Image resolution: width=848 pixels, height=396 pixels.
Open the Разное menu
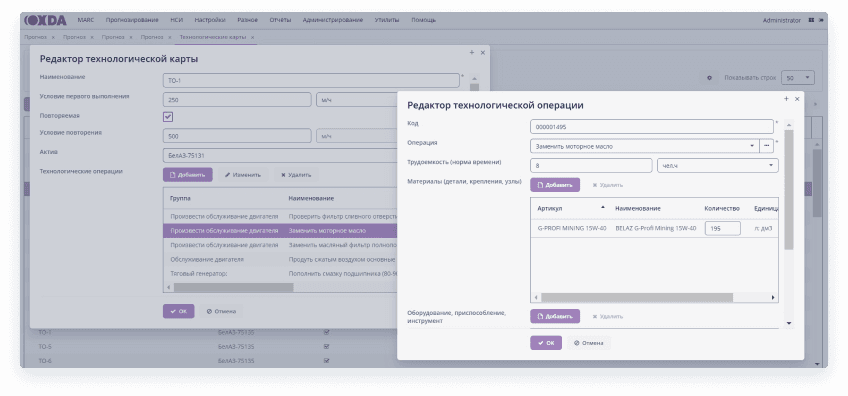click(x=248, y=21)
